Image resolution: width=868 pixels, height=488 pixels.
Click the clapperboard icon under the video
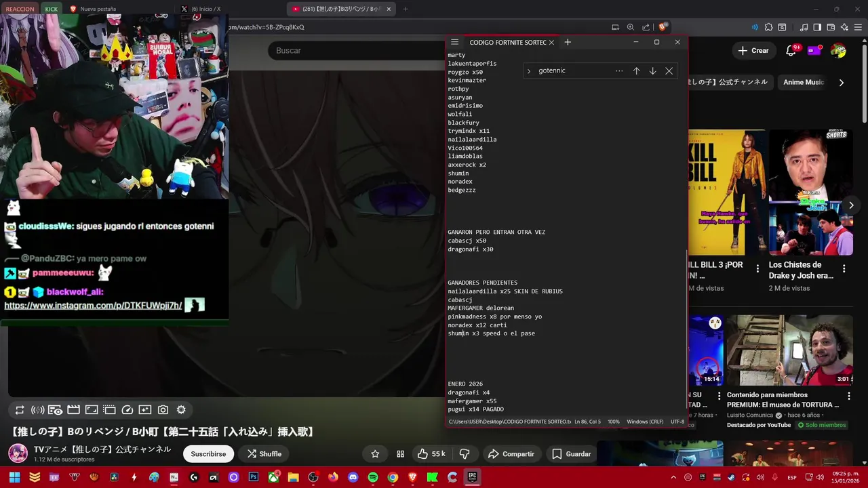pyautogui.click(x=73, y=410)
